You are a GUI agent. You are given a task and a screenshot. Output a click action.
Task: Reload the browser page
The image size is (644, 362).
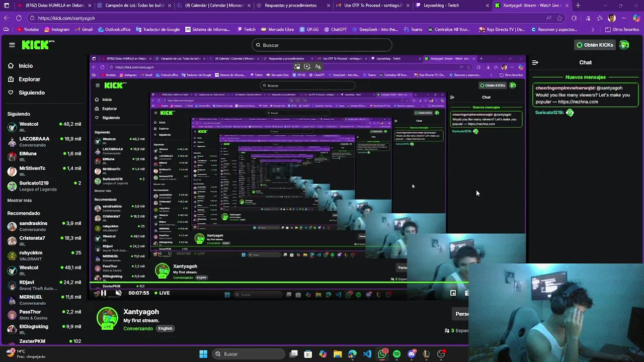tap(19, 18)
